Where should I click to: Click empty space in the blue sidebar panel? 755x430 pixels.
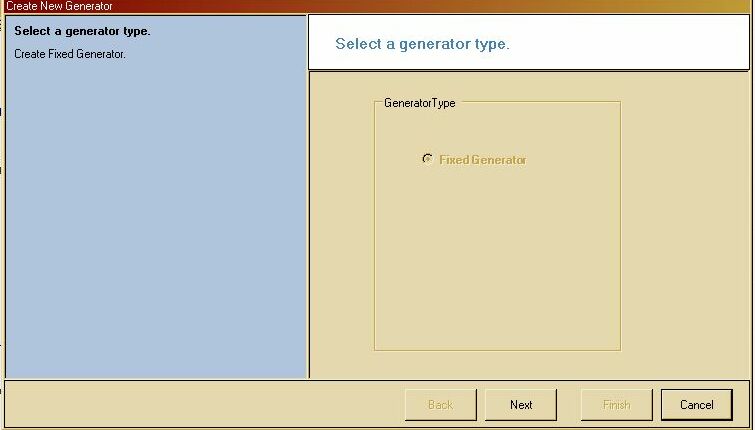(x=156, y=217)
